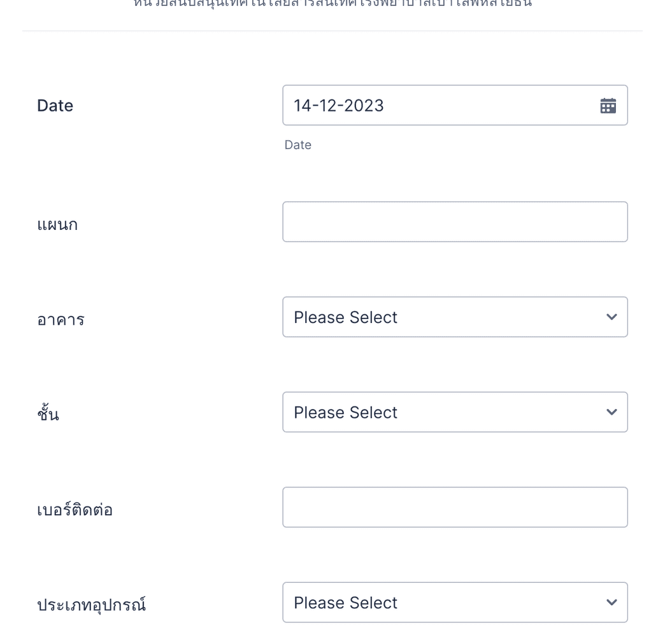Click inside the เบอร์ติดต่อ text input
The width and height of the screenshot is (665, 644).
(x=455, y=506)
